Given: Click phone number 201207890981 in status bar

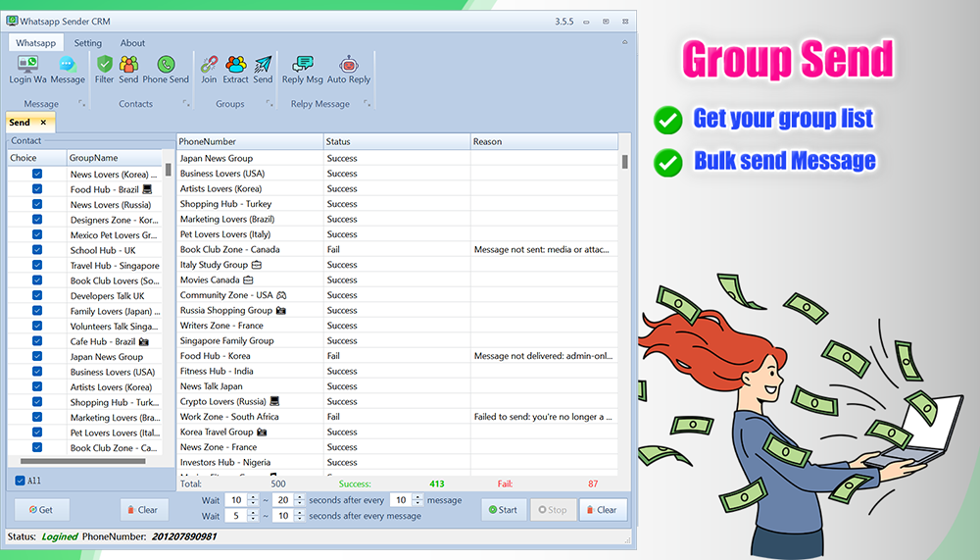Looking at the screenshot, I should tap(184, 536).
